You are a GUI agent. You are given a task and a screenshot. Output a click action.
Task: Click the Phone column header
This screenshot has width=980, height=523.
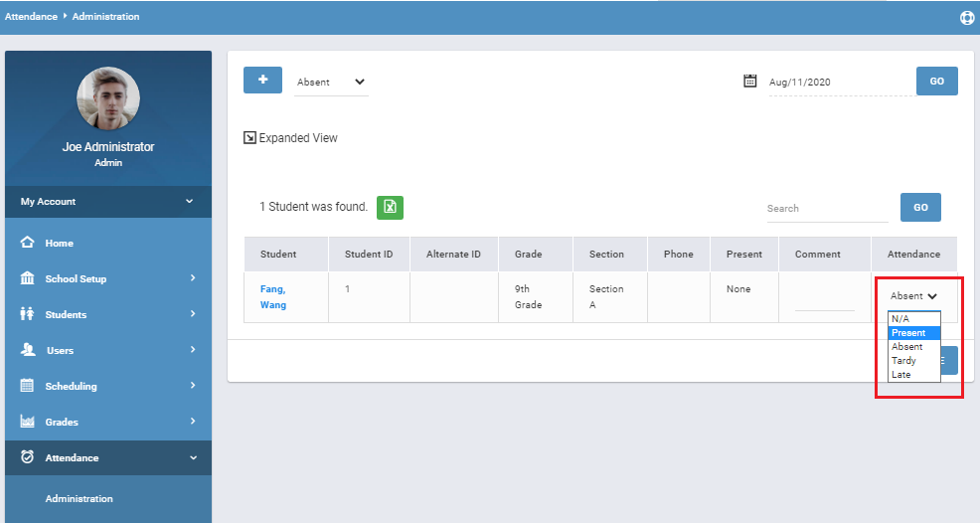679,254
